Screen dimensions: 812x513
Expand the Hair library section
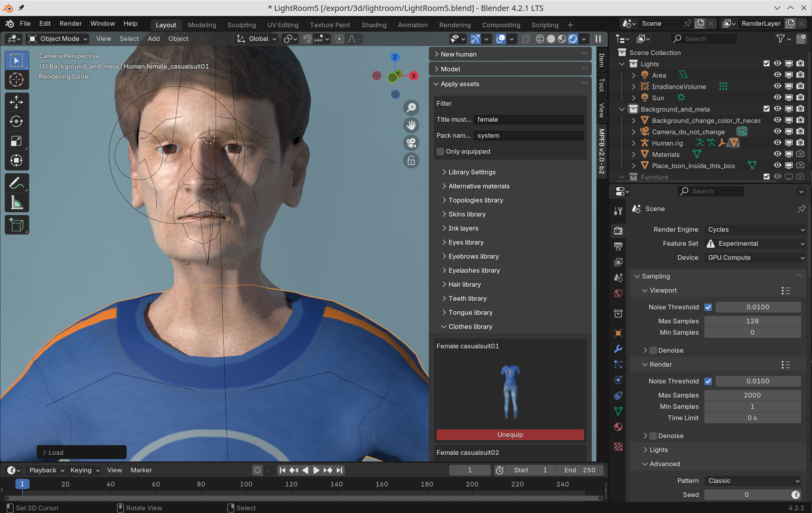[465, 284]
